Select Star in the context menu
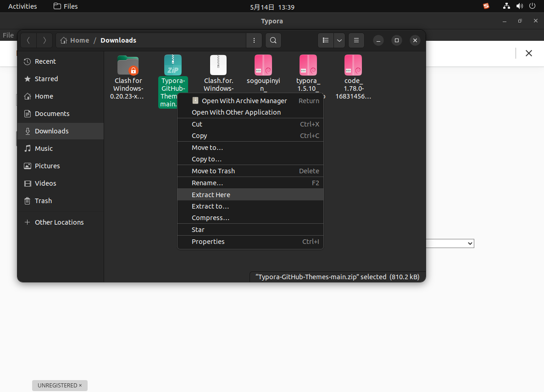Screen dimensions: 544x392 coord(250,230)
